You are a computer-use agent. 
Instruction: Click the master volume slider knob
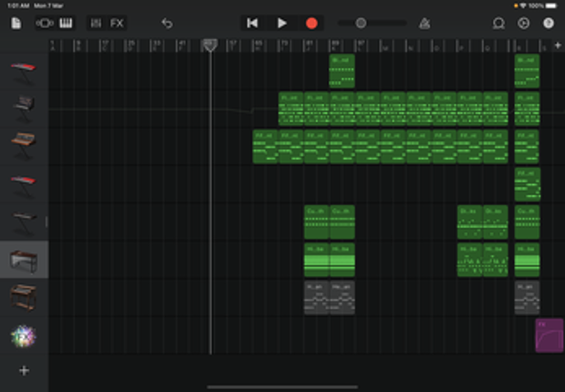361,23
